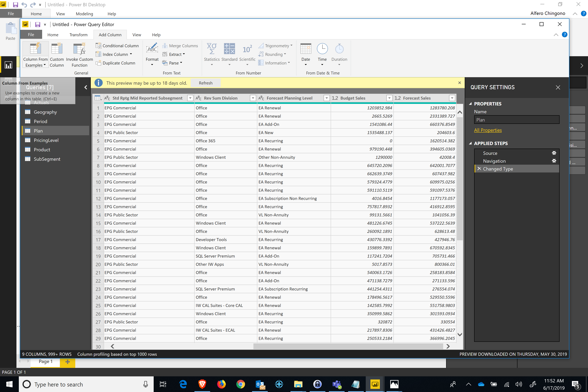Close the Query Settings pane
Image resolution: width=588 pixels, height=392 pixels.
[558, 87]
